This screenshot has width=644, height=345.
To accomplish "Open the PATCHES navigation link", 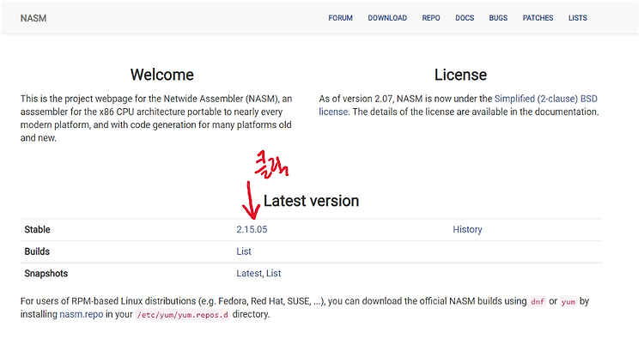I will tap(538, 18).
